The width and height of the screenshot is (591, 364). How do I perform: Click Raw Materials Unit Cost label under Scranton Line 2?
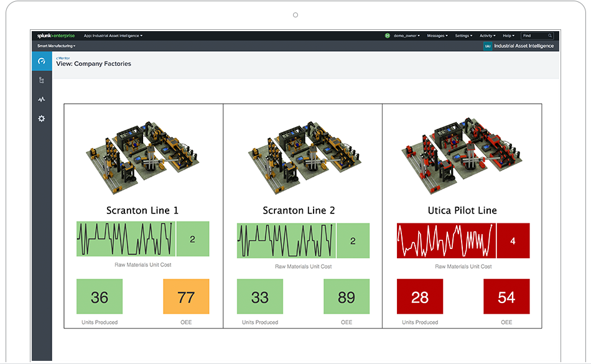pyautogui.click(x=304, y=266)
